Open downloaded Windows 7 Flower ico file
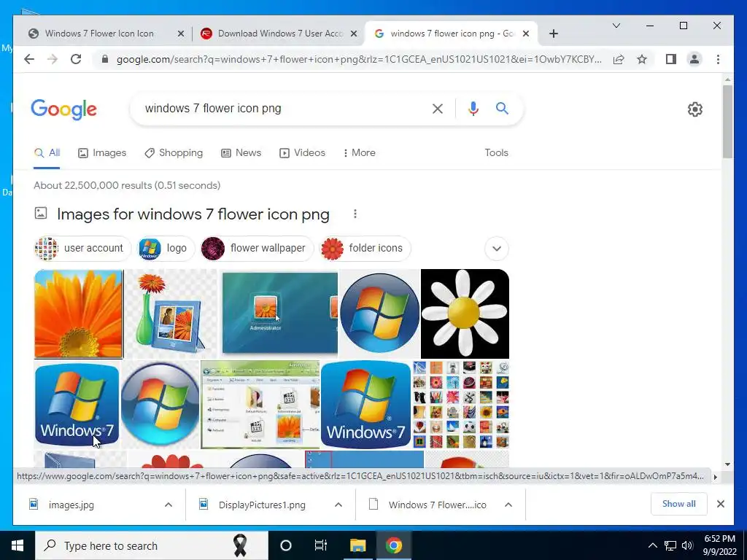 click(x=437, y=505)
